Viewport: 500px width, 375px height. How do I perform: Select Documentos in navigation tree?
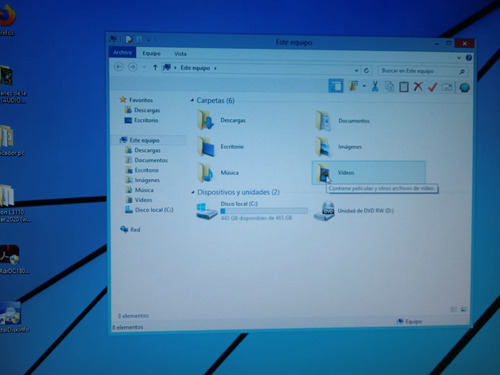146,160
